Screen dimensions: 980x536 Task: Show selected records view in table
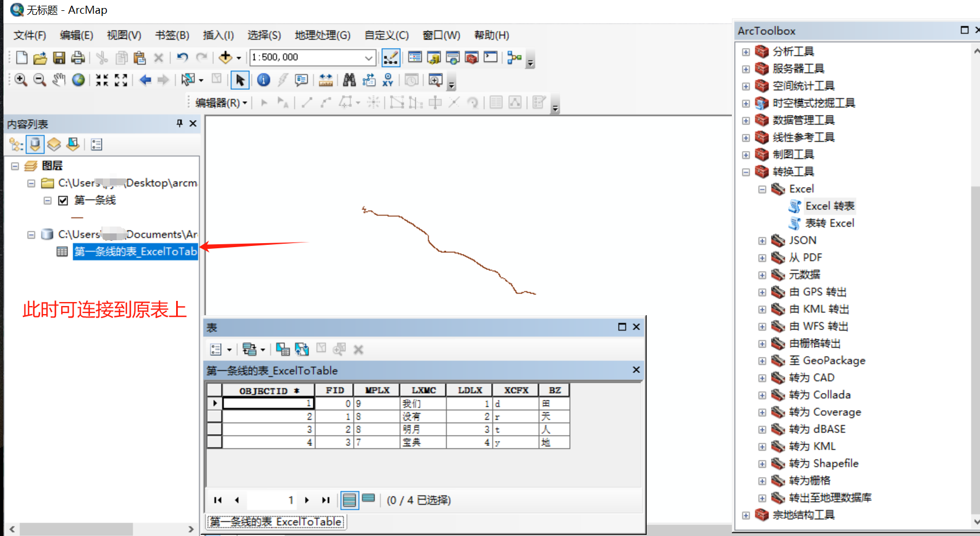[x=369, y=499]
